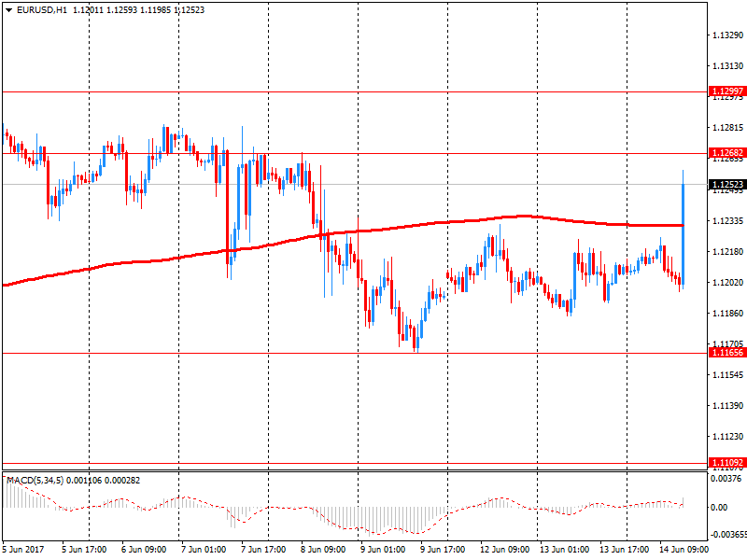Click the 13 Jun 01:00 time label
747x560 pixels.
pyautogui.click(x=565, y=550)
